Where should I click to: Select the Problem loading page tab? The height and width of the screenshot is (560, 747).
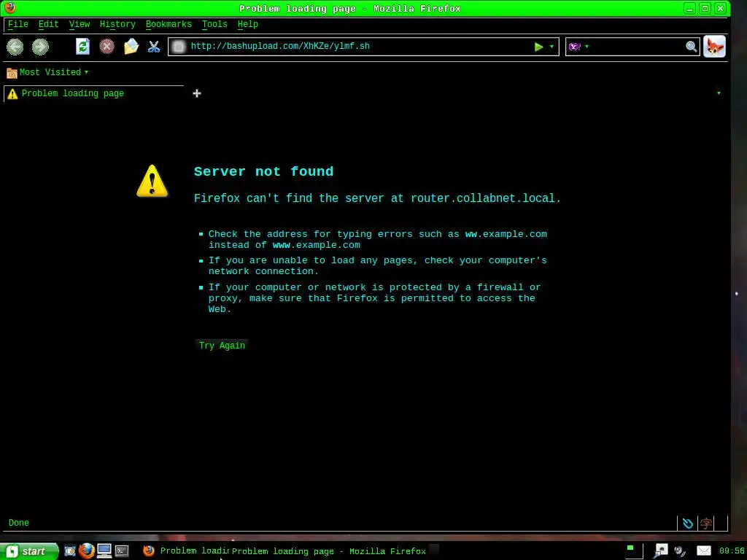click(94, 93)
